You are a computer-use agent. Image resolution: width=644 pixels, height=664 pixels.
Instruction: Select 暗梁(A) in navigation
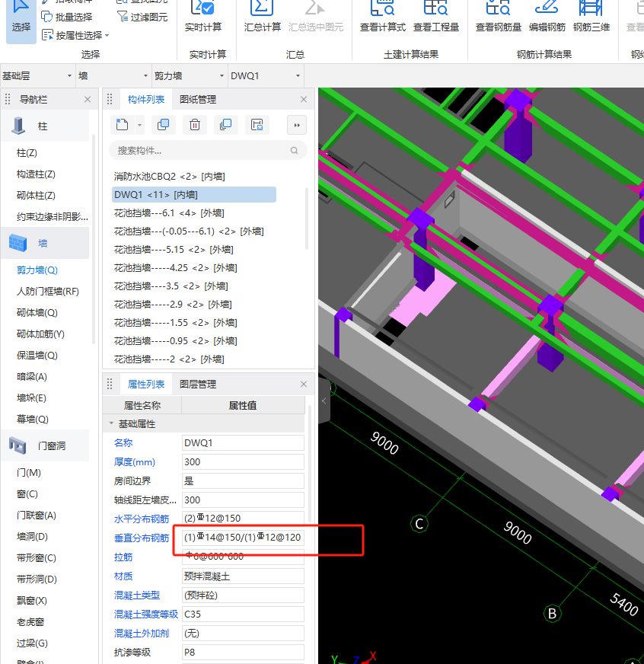tap(32, 376)
